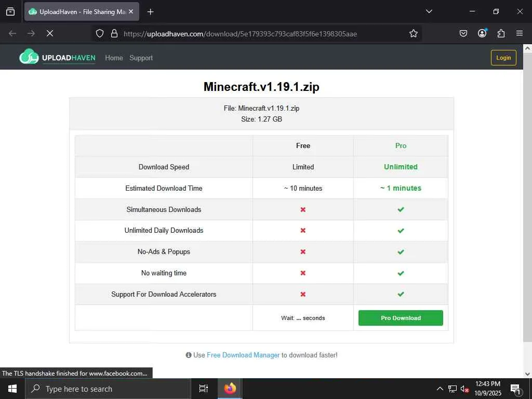
Task: Click the UploadHaven logo
Action: tap(57, 57)
